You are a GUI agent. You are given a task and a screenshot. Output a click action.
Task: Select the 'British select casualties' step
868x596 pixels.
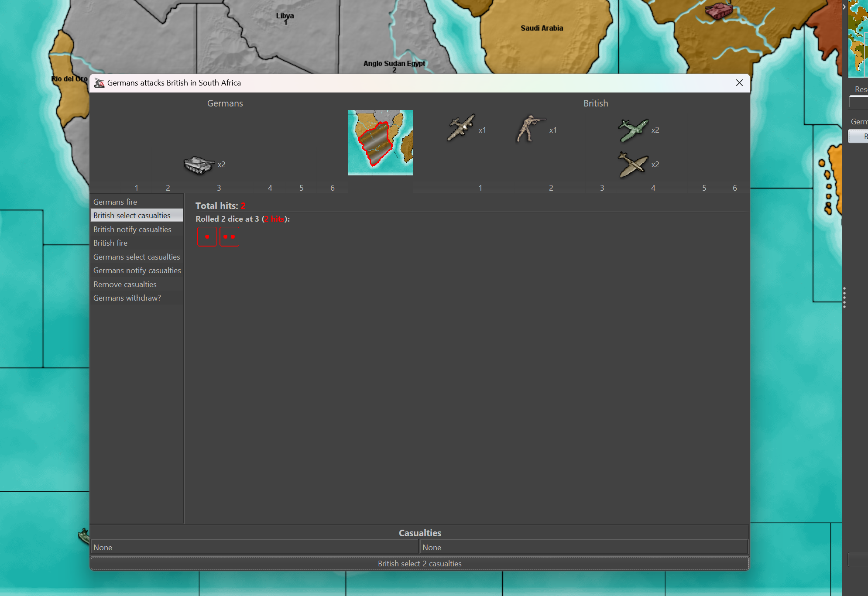[x=137, y=216]
